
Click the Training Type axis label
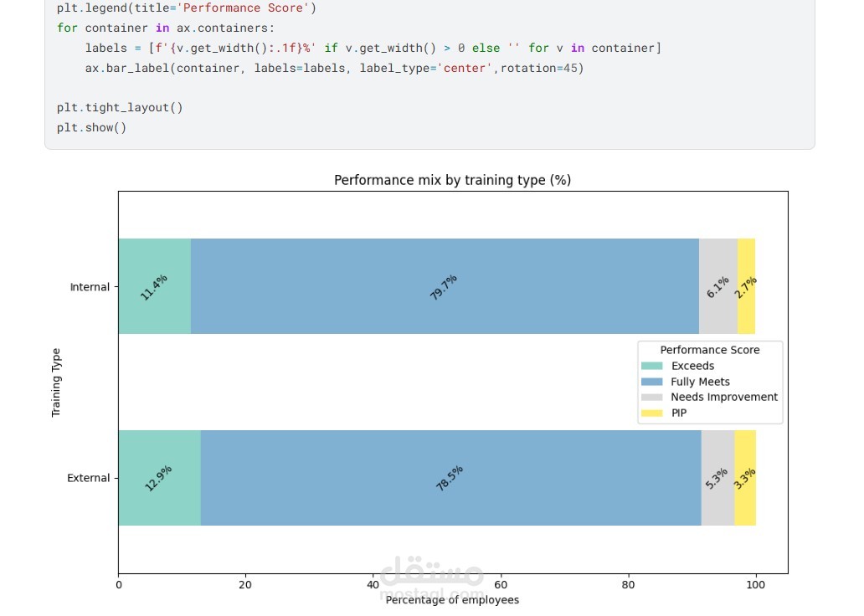click(56, 382)
